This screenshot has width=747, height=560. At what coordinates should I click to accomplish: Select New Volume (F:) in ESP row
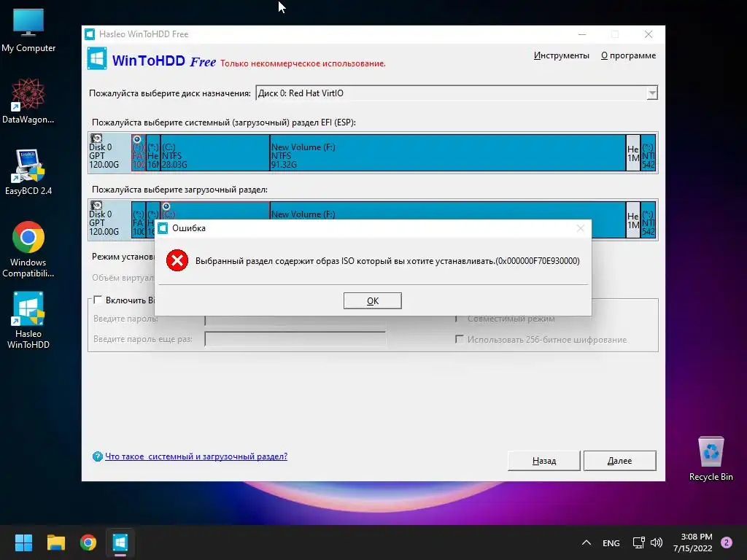(447, 152)
